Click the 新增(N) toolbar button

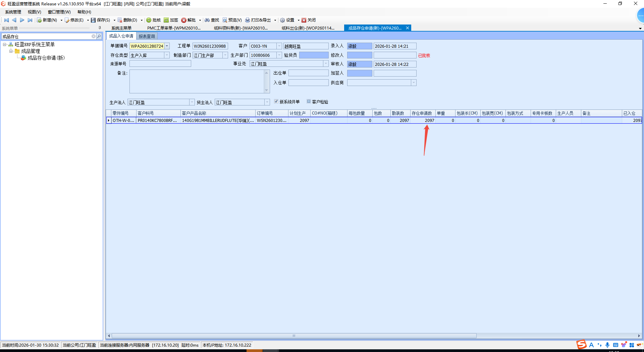(x=47, y=20)
